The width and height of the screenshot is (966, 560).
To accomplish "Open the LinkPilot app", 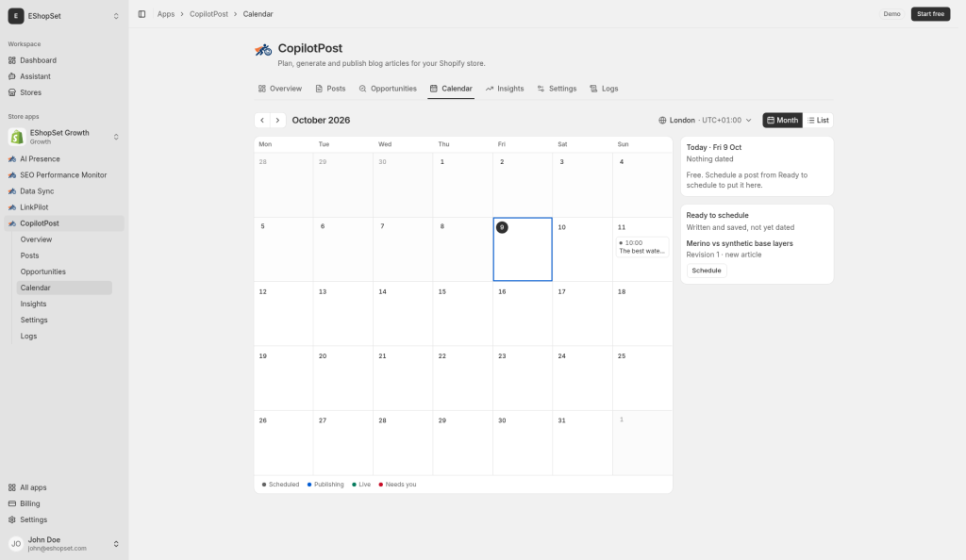I will pos(64,207).
